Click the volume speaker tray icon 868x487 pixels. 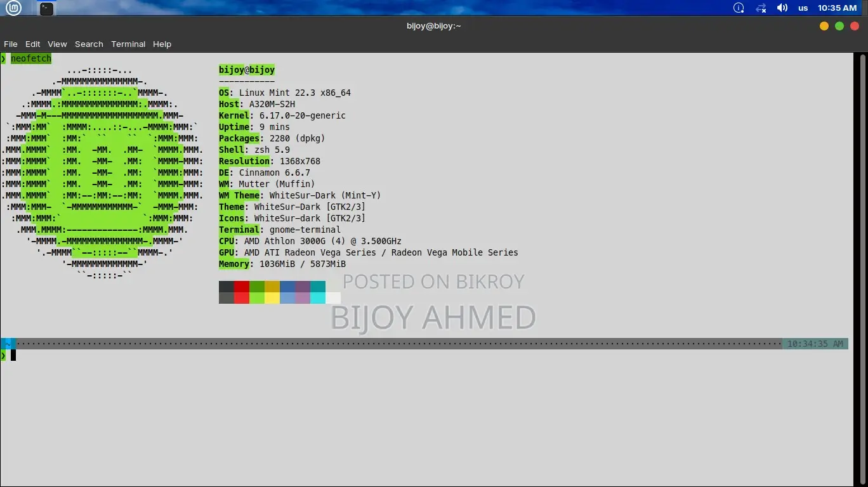click(x=782, y=8)
